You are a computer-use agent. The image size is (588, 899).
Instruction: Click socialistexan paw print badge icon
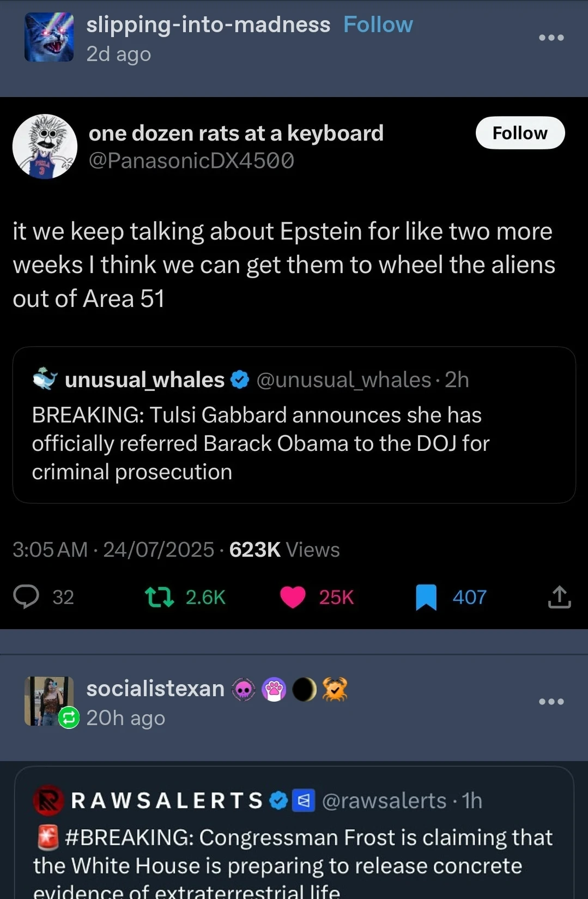click(x=274, y=690)
